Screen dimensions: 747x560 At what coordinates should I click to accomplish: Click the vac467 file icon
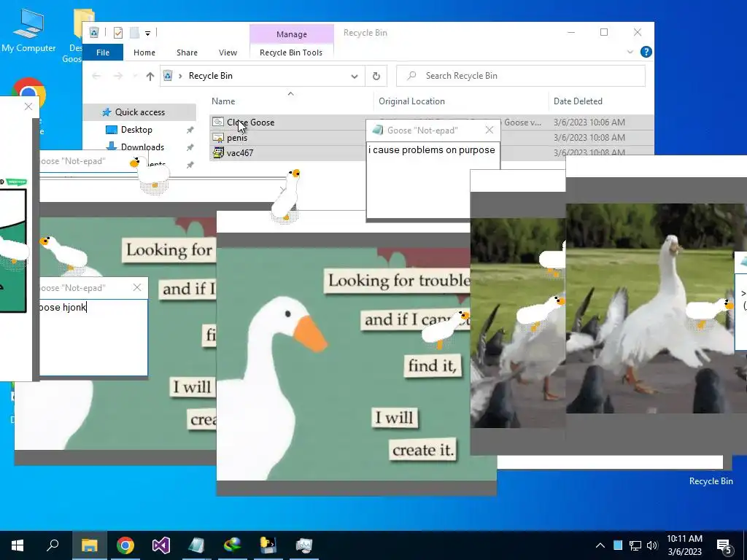pos(217,153)
